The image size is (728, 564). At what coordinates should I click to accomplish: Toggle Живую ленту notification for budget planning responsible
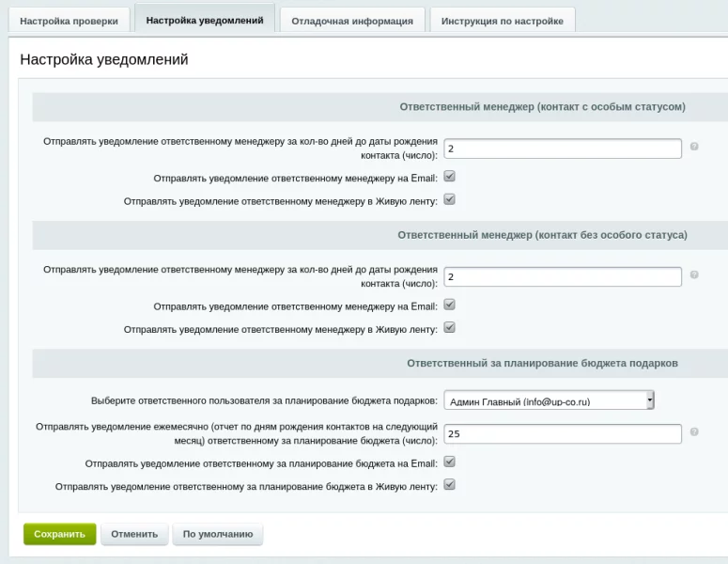click(449, 485)
